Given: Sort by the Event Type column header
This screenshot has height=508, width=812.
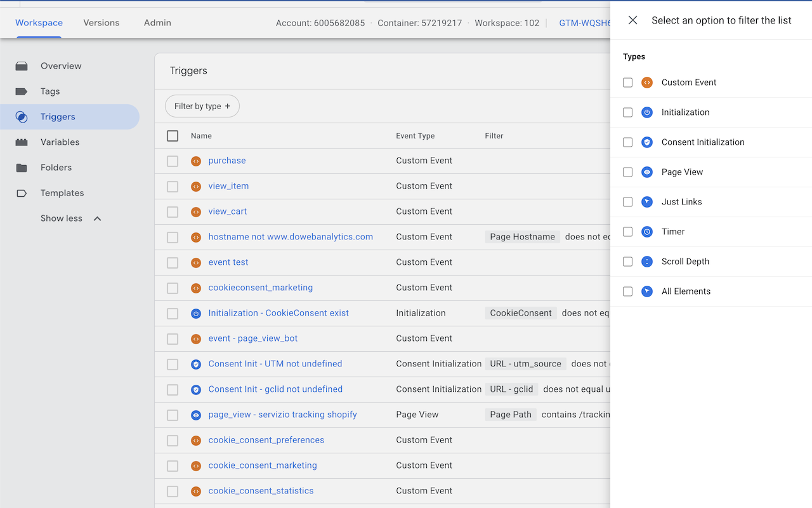Looking at the screenshot, I should pyautogui.click(x=416, y=136).
